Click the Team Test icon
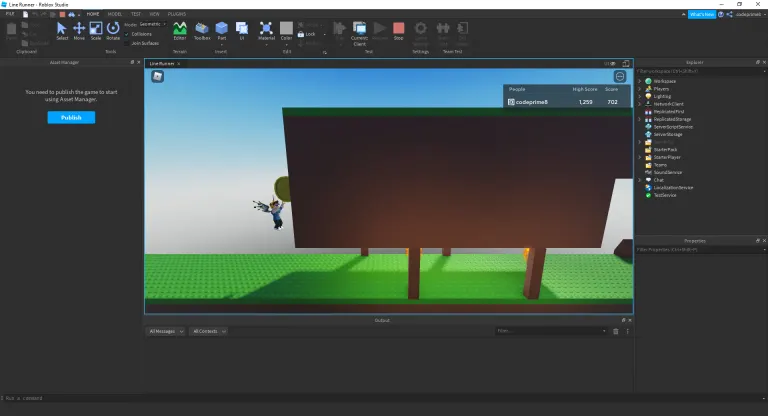The width and height of the screenshot is (768, 416). 443,28
